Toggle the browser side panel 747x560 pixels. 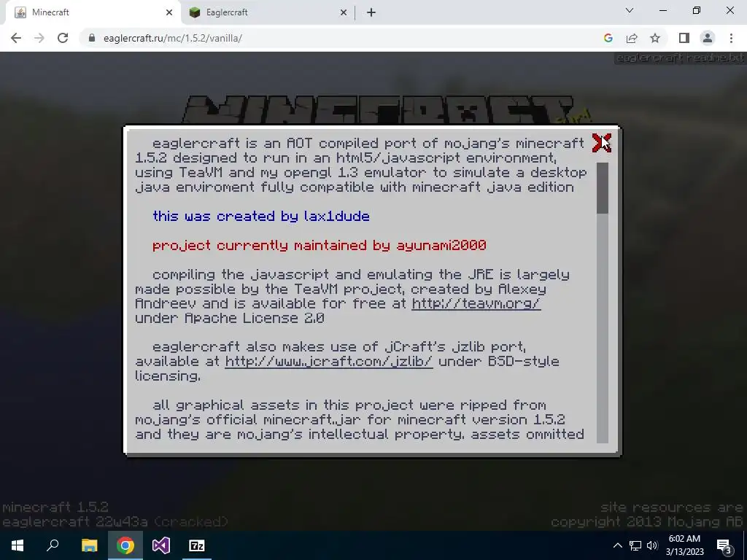[x=684, y=38]
